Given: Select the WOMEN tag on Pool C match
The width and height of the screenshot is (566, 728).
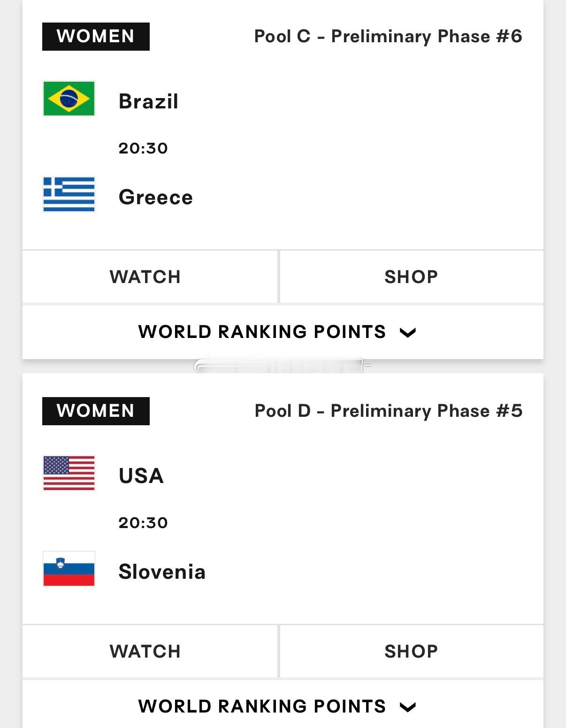Looking at the screenshot, I should [96, 37].
